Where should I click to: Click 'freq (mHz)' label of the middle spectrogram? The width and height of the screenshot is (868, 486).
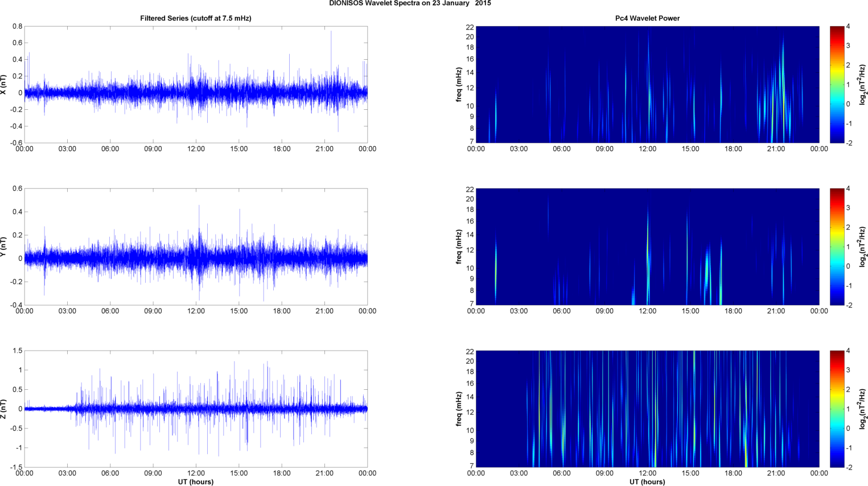[459, 246]
